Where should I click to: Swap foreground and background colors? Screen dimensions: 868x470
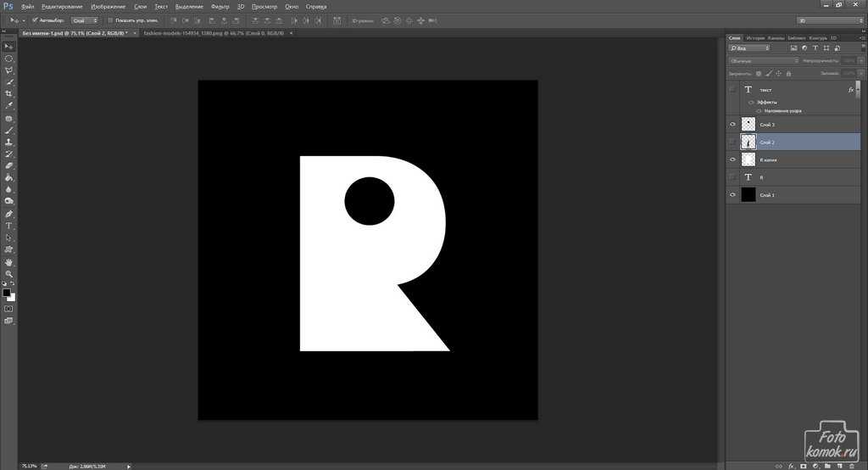coord(13,283)
